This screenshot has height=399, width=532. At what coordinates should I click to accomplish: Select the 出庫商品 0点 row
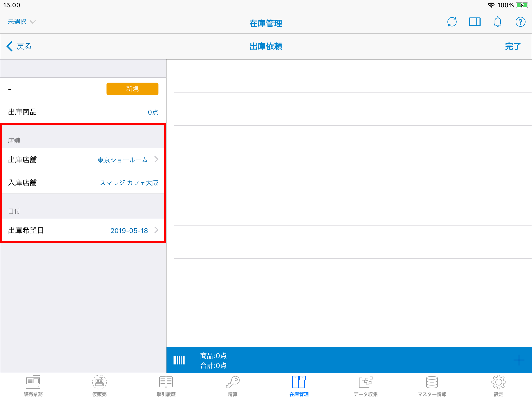[83, 112]
